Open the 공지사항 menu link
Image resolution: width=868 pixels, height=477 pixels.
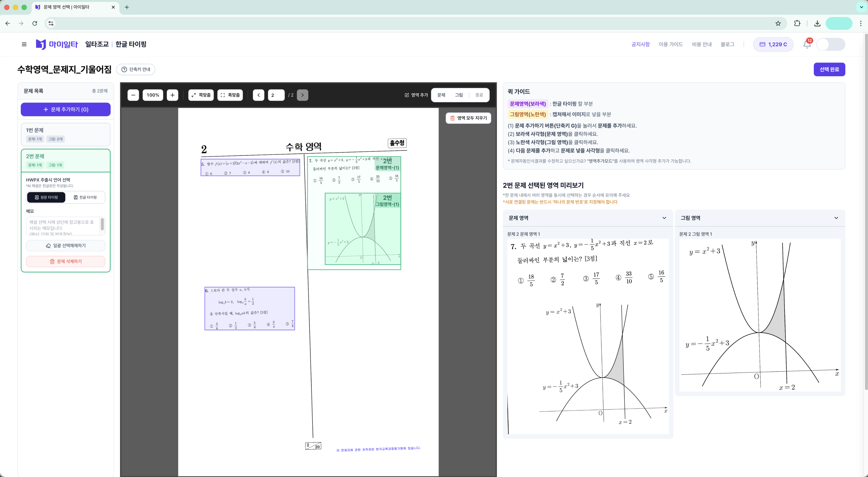coord(640,44)
